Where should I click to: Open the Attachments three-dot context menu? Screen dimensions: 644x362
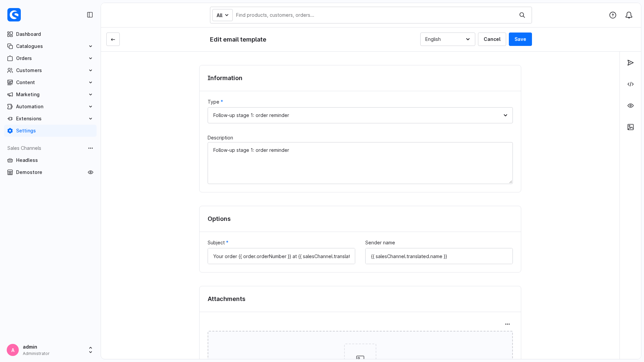point(507,324)
